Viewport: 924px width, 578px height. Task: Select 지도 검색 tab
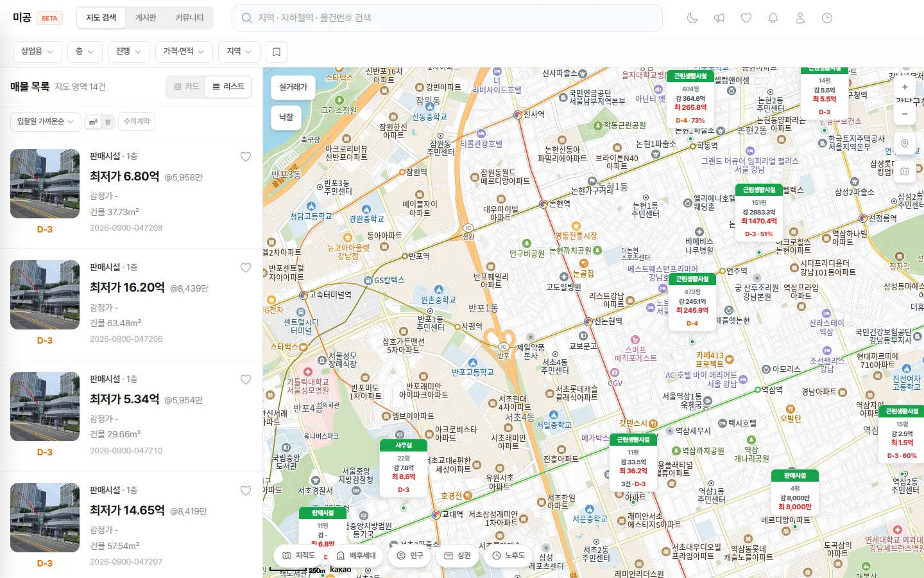(101, 18)
